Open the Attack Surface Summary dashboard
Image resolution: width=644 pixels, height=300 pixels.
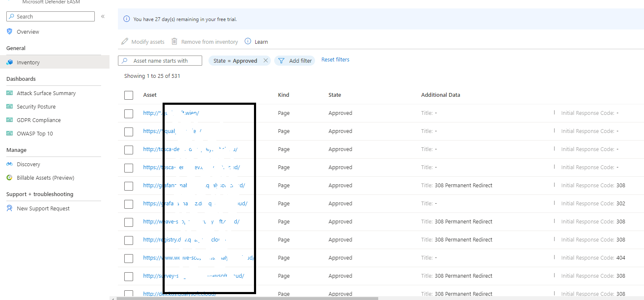tap(46, 93)
